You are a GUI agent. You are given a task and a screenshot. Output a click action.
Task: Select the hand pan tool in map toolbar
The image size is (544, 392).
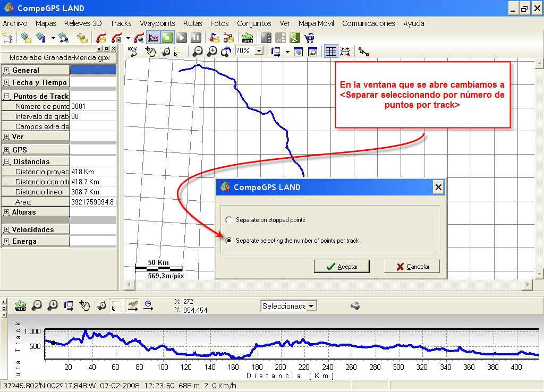tap(150, 52)
